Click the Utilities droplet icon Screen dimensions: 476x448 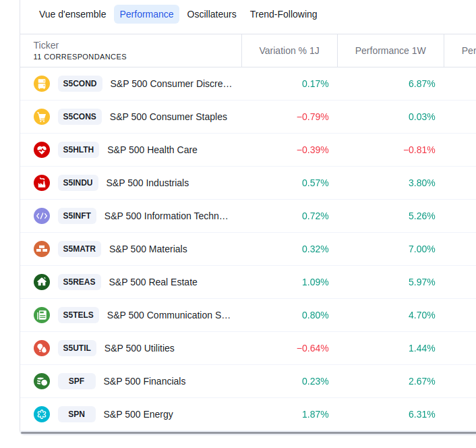click(42, 348)
